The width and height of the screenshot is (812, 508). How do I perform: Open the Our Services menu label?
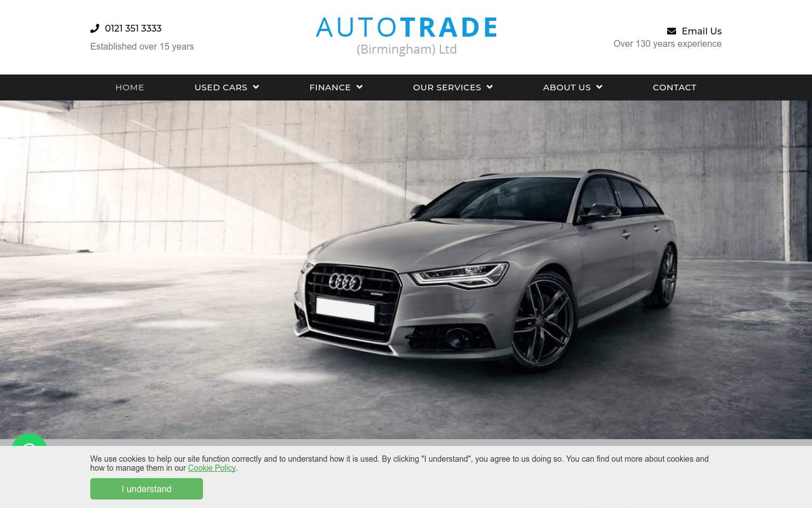tap(447, 87)
